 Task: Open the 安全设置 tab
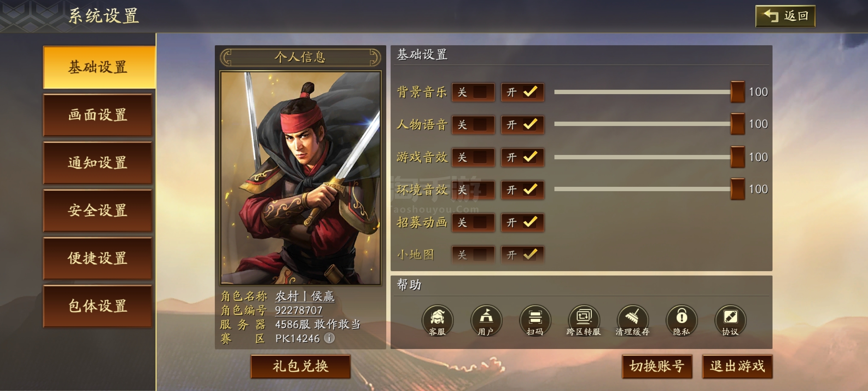(98, 211)
